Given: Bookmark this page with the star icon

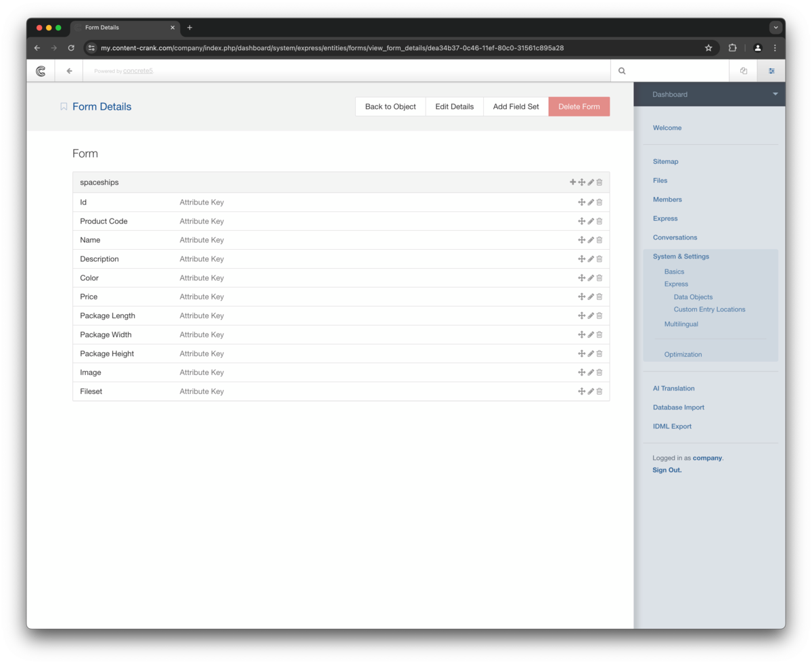Looking at the screenshot, I should (x=708, y=48).
